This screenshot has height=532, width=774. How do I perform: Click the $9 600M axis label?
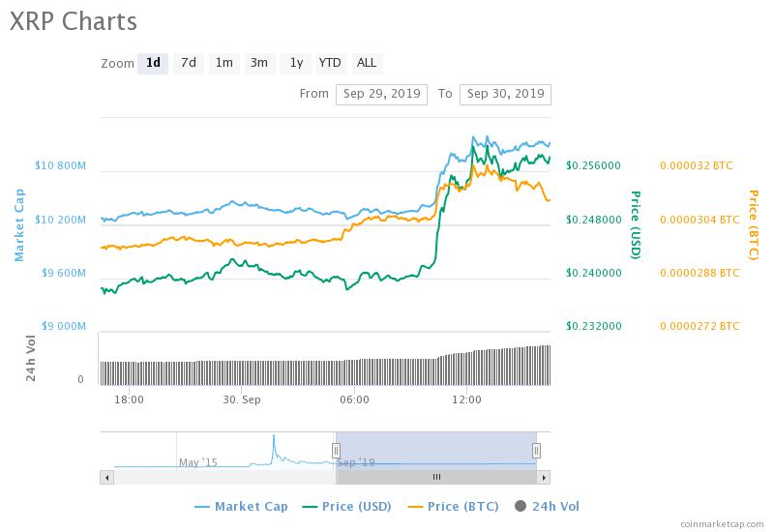64,273
